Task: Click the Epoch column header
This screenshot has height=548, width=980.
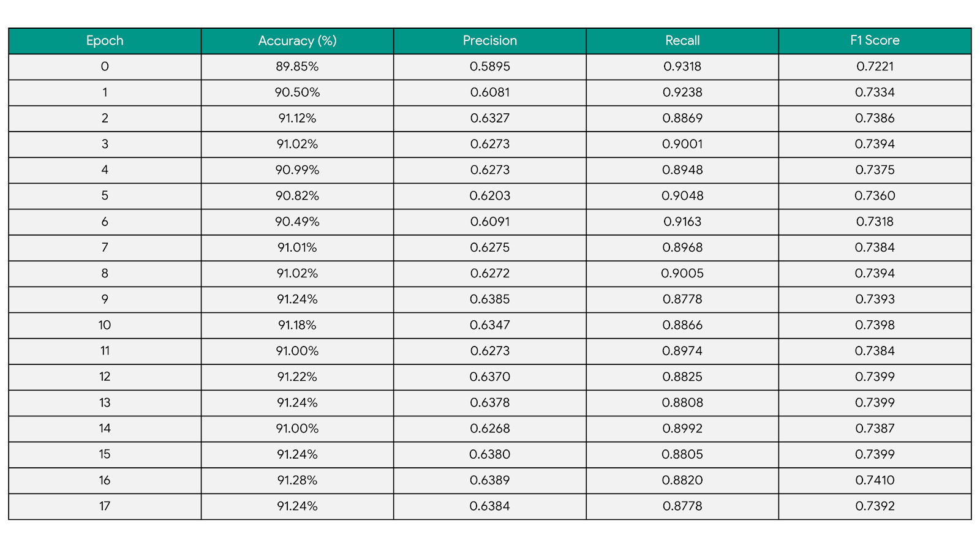Action: (105, 40)
